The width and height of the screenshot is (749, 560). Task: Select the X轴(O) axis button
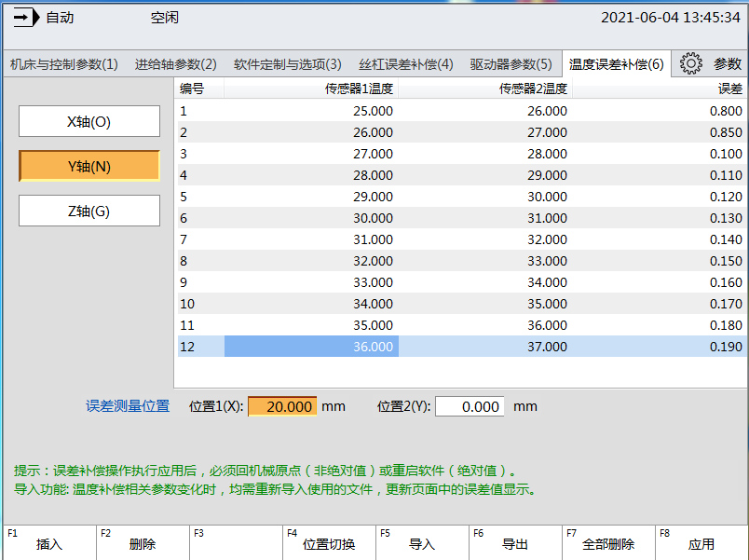point(89,121)
